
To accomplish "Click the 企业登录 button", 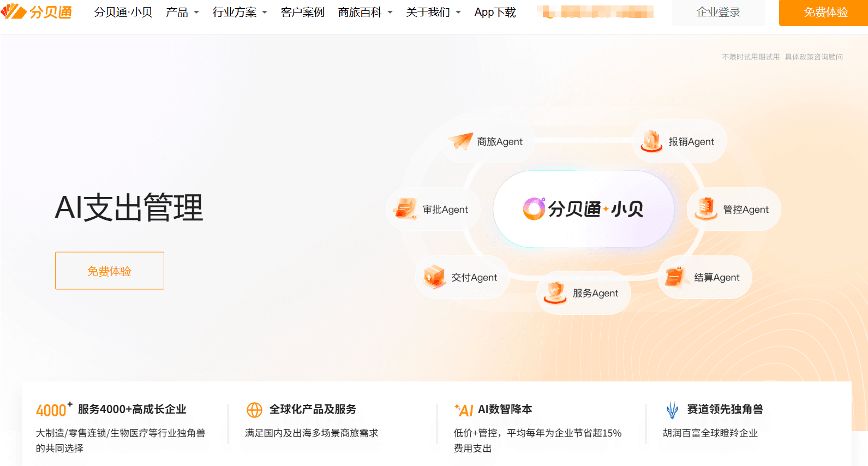I will point(719,13).
